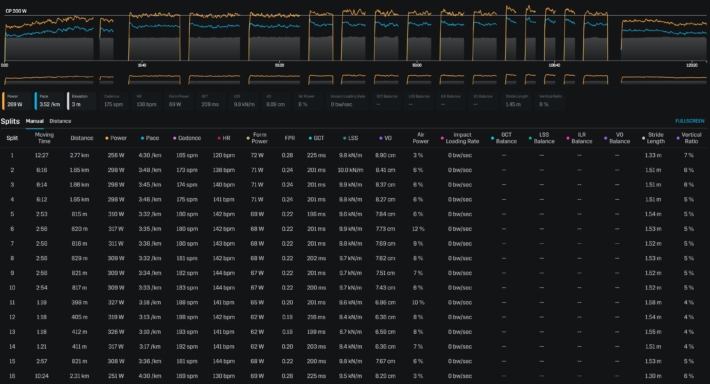Select split 2 HR 138 bpm
This screenshot has height=384, width=710.
coord(224,170)
